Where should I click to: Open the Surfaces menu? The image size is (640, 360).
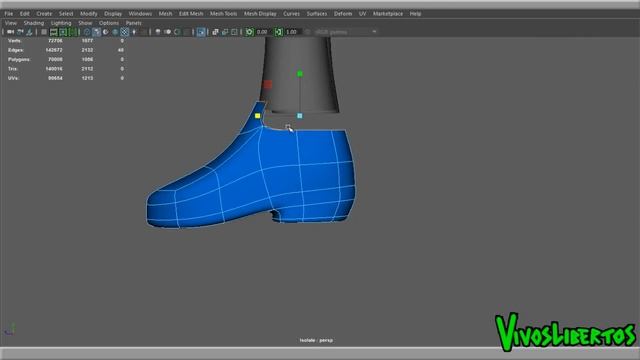click(317, 13)
